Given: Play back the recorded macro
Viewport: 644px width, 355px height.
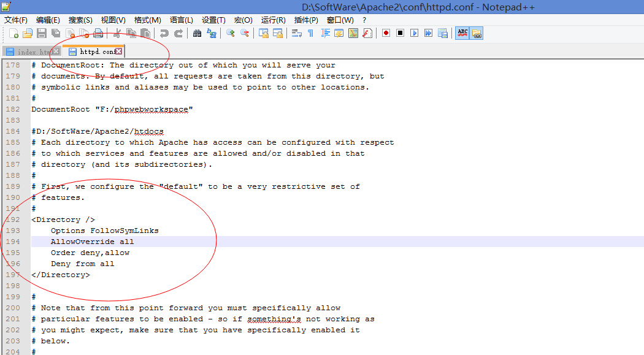Looking at the screenshot, I should (x=414, y=33).
